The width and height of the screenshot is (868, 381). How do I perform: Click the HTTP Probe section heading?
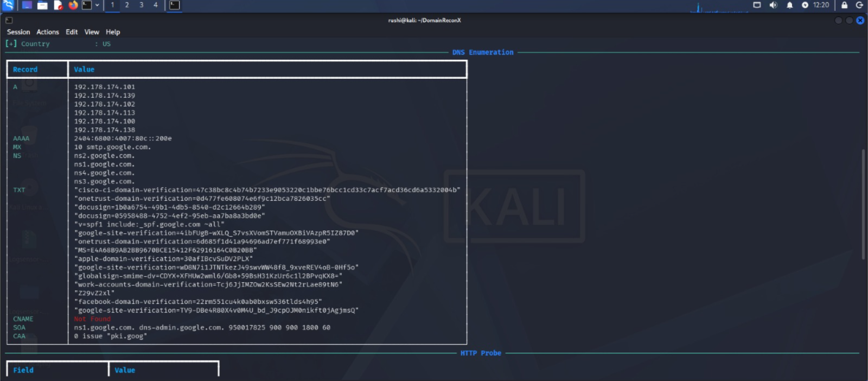[x=481, y=353]
